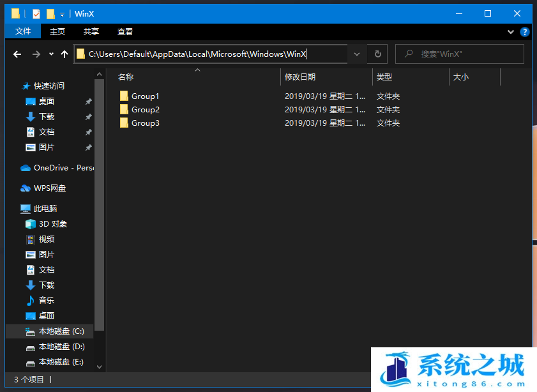
Task: Select the Group3 folder icon
Action: click(x=124, y=123)
